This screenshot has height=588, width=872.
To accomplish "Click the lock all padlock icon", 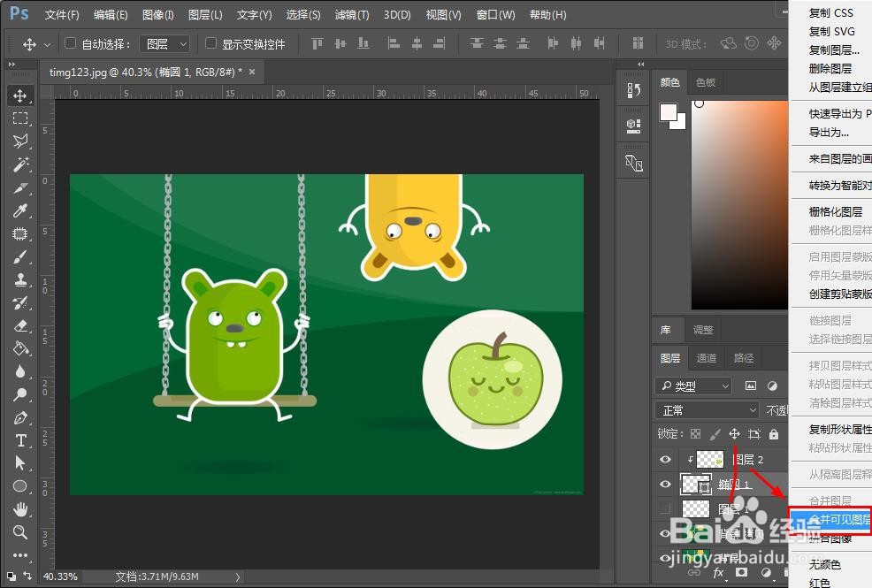I will (774, 433).
